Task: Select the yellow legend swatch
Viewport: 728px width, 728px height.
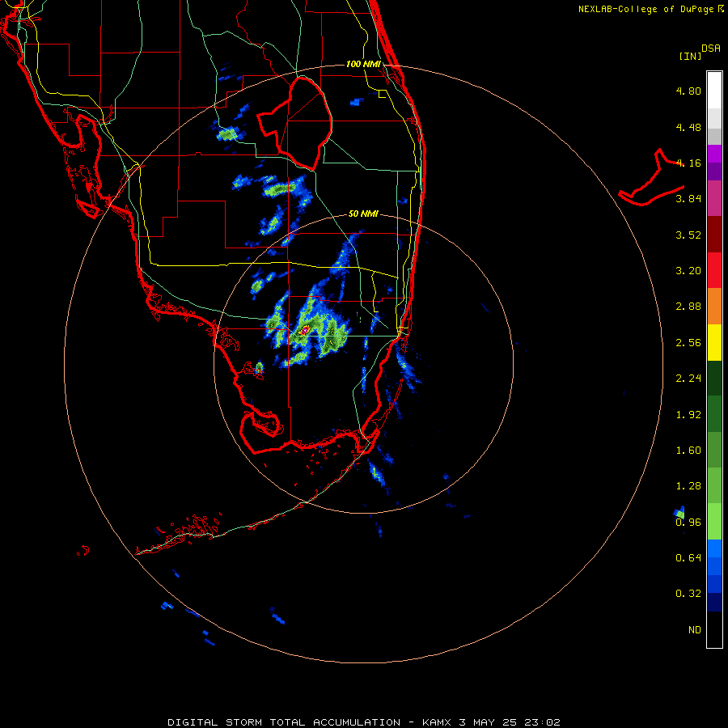Action: point(714,342)
